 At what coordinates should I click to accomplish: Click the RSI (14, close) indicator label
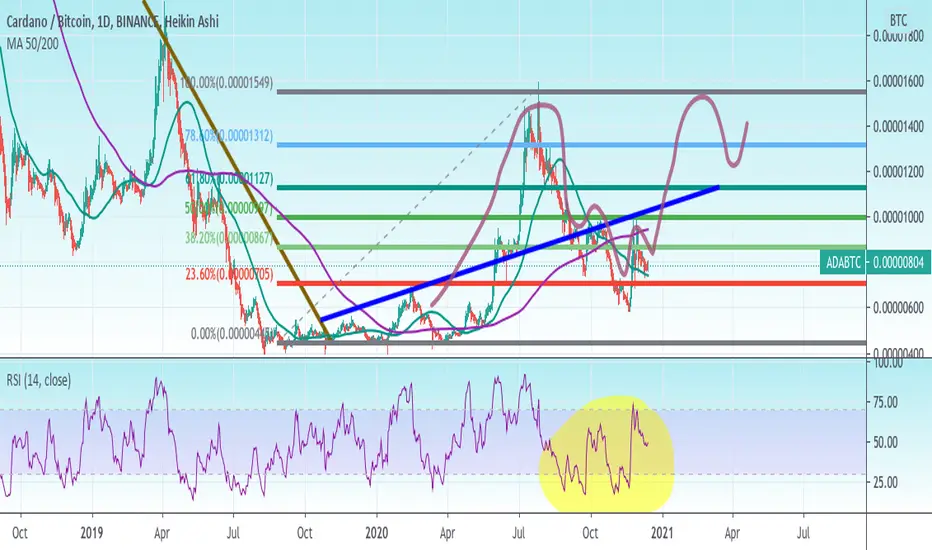(39, 380)
